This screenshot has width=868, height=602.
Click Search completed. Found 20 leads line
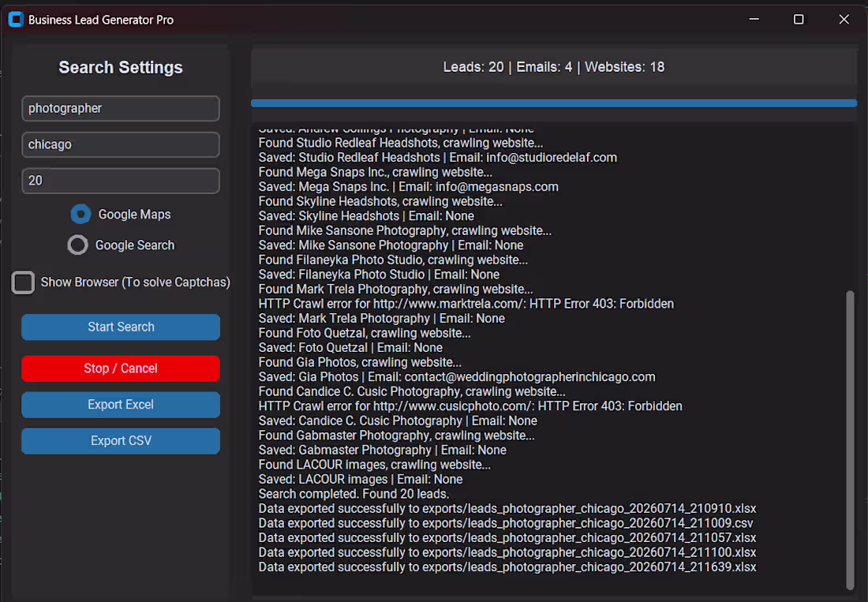click(x=354, y=494)
